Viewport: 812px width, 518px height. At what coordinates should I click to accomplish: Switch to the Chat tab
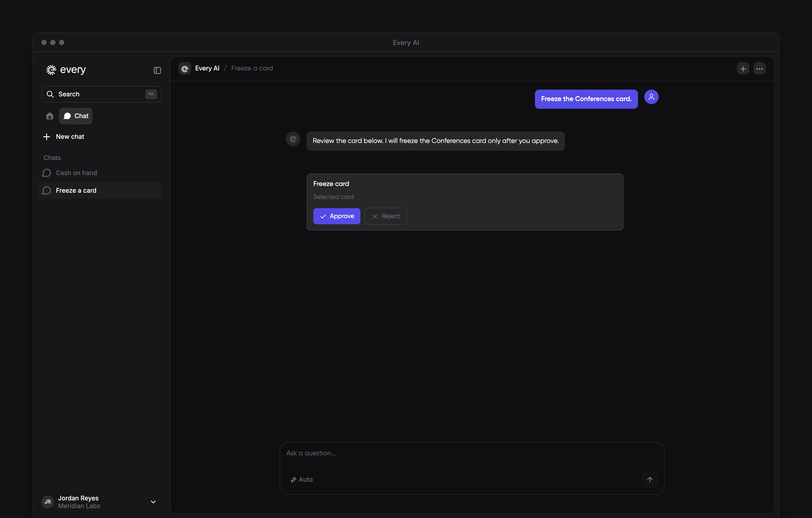coord(76,116)
